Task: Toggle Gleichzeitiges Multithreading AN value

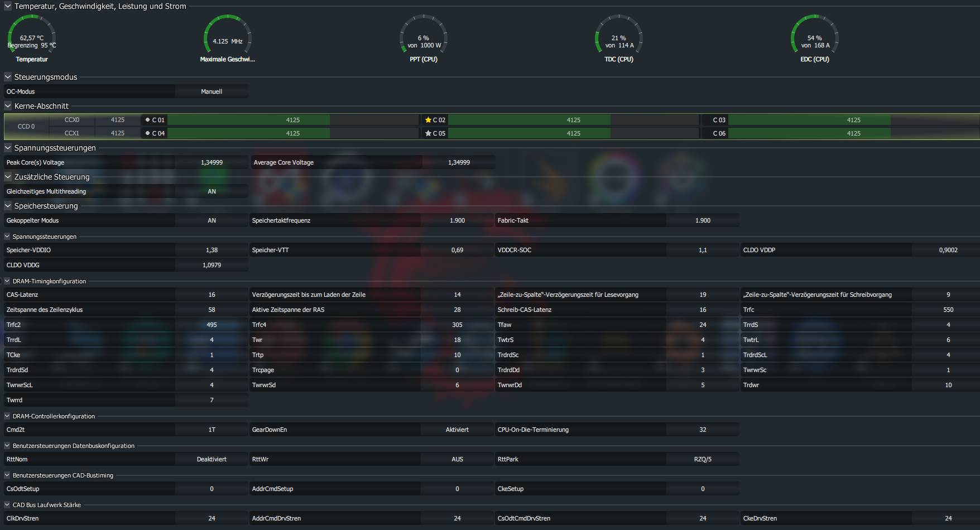Action: tap(212, 191)
